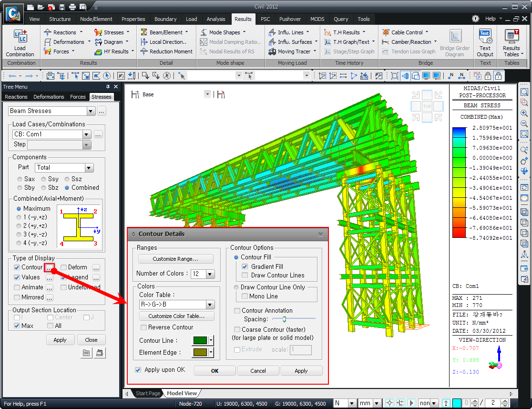Open the Part Total dropdown
532x409 pixels.
[x=89, y=167]
